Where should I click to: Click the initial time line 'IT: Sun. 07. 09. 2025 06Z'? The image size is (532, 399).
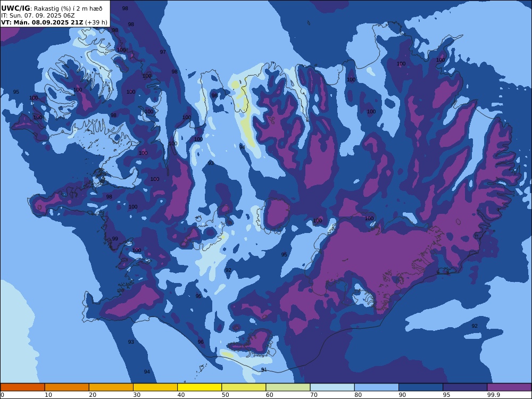pos(38,15)
